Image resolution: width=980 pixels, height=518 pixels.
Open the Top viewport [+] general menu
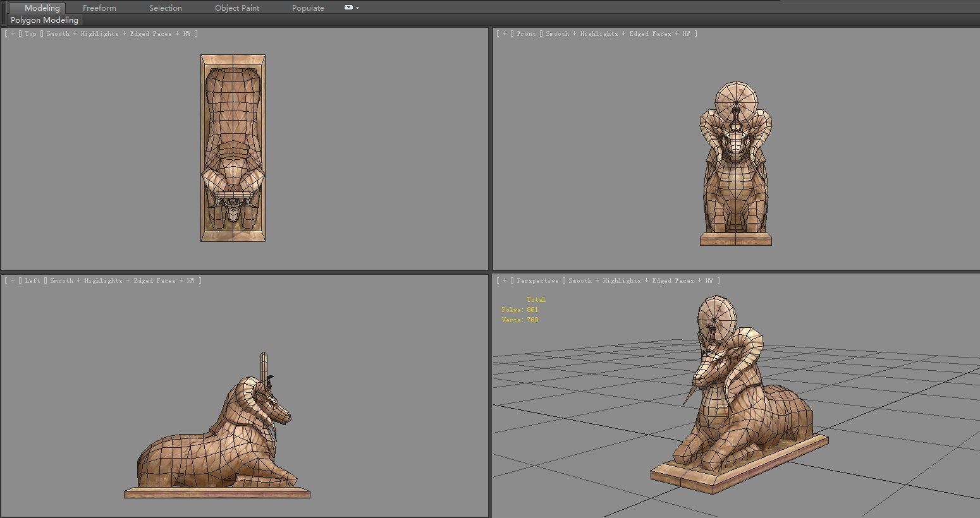pyautogui.click(x=13, y=33)
